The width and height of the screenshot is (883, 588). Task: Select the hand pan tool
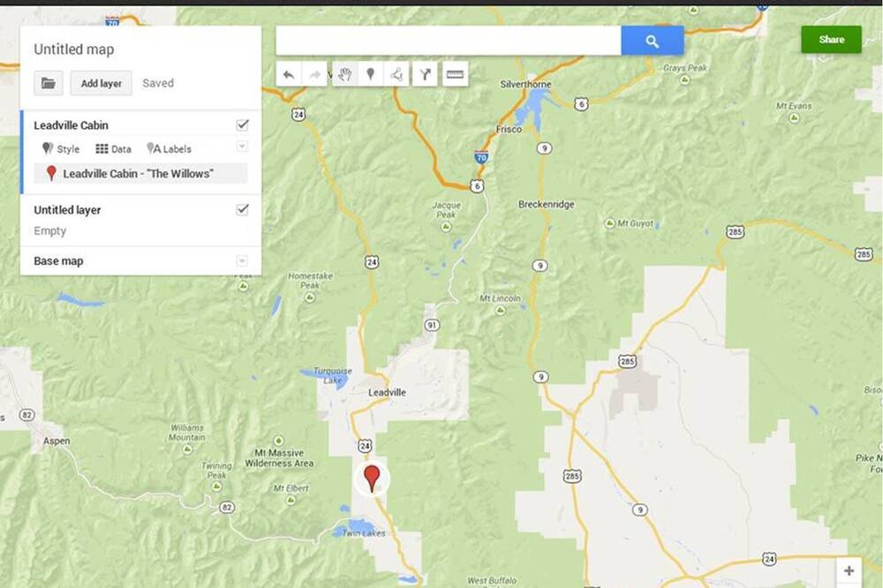pyautogui.click(x=344, y=74)
